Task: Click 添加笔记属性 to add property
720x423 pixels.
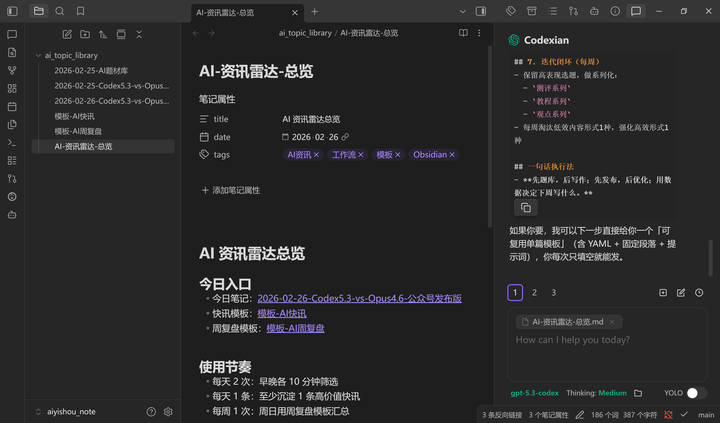Action: [x=231, y=190]
